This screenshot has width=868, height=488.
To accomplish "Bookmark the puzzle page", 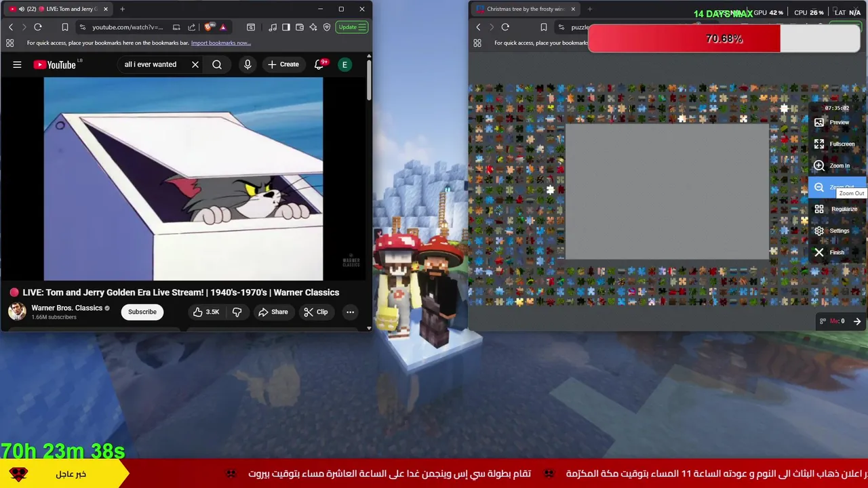I will [x=543, y=27].
